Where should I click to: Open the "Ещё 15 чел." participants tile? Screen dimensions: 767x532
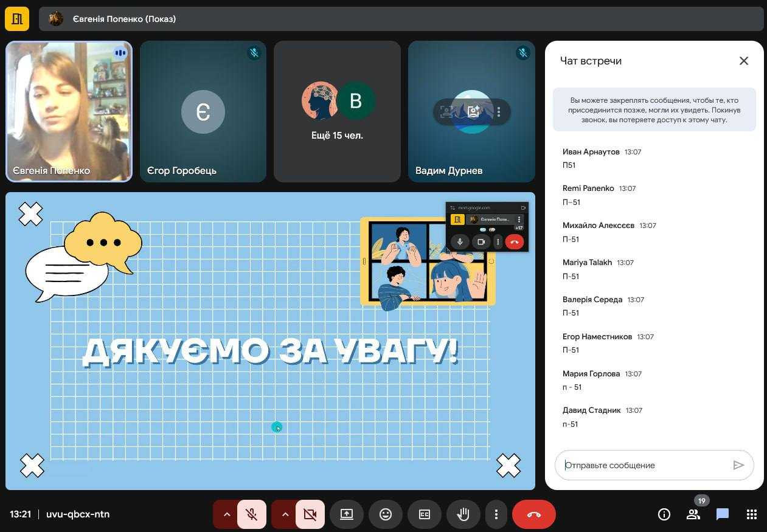click(337, 112)
